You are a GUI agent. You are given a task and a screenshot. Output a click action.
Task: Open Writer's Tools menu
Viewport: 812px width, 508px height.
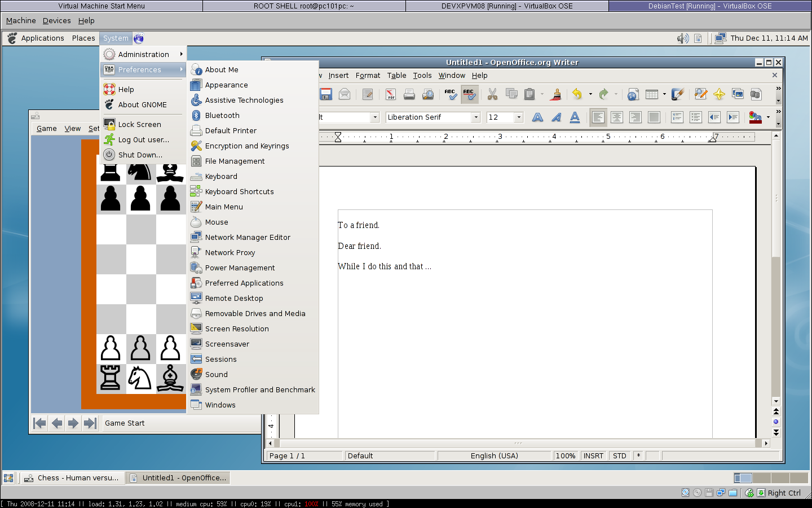[x=422, y=75]
